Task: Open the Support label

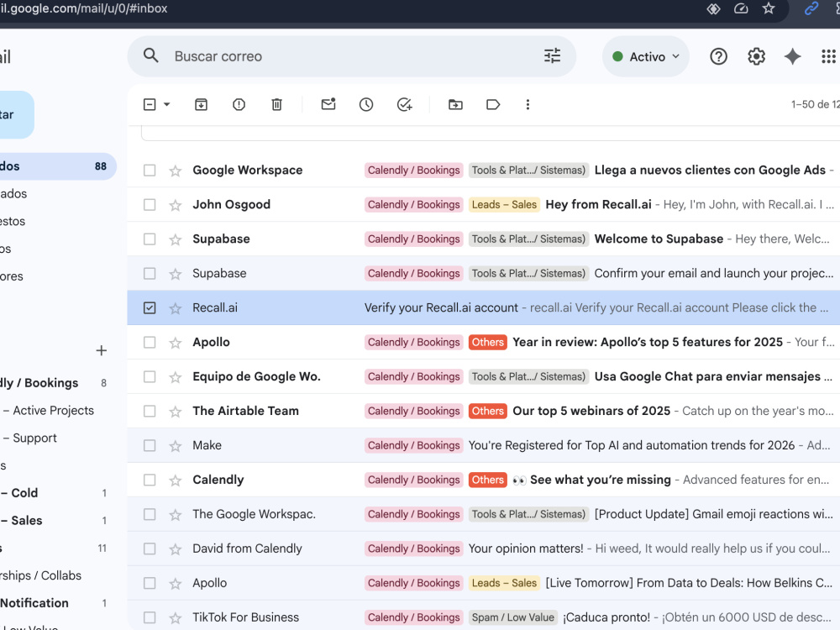Action: coord(34,438)
